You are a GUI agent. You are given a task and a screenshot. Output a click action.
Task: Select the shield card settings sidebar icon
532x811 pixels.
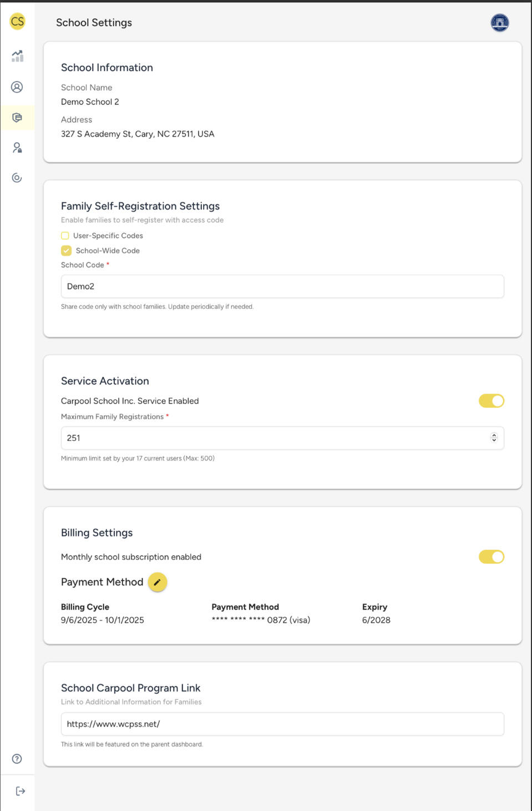pyautogui.click(x=17, y=118)
